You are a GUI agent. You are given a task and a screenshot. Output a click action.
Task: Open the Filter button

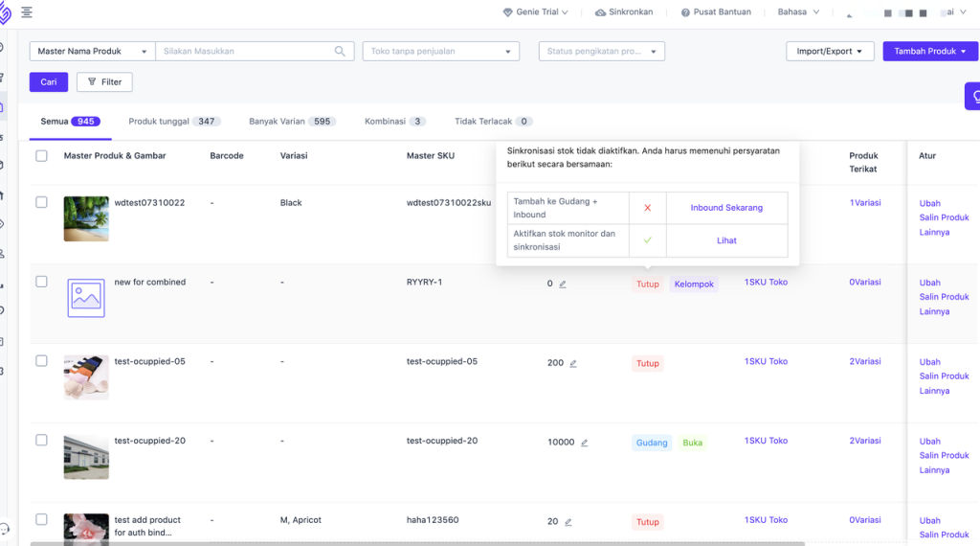coord(104,82)
